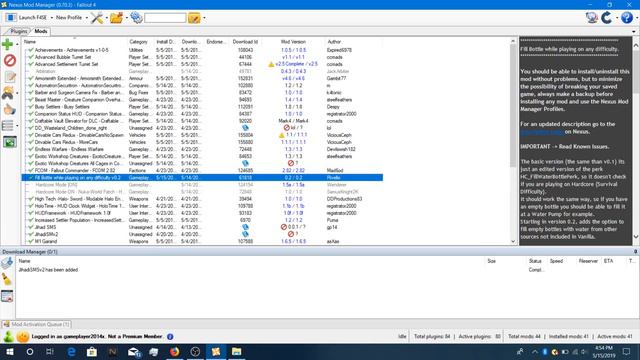Click the refresh crescent icon top right

[607, 18]
